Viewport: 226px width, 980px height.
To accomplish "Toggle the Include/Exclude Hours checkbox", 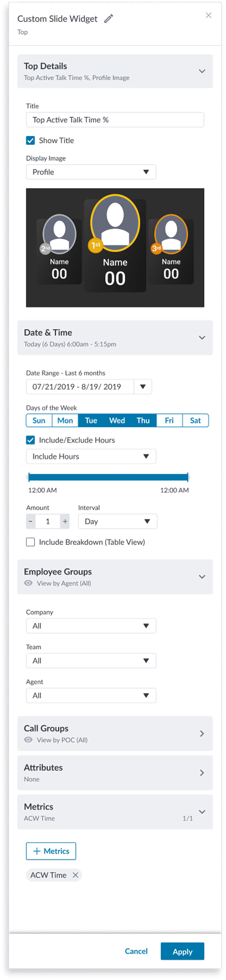I will pyautogui.click(x=30, y=440).
